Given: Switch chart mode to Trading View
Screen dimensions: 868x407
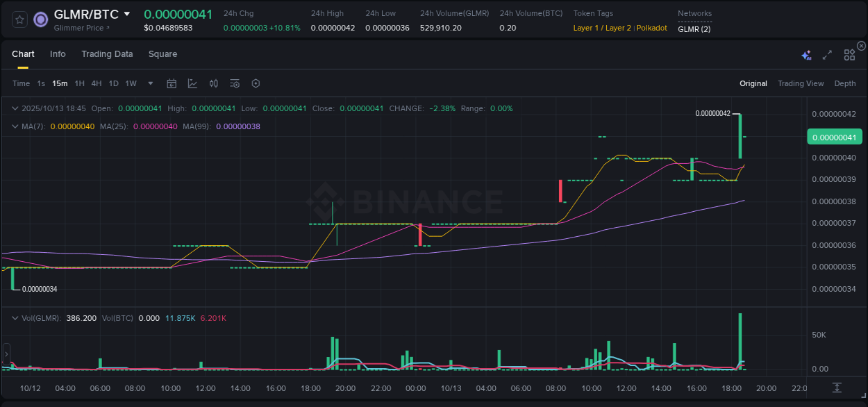Looking at the screenshot, I should click(801, 83).
